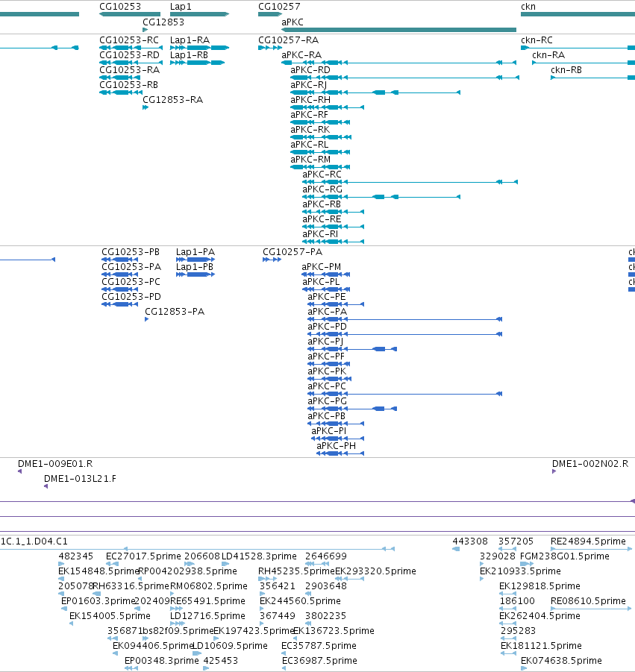The image size is (635, 672).
Task: Click transcript ckn-RB
Action: coord(593,78)
